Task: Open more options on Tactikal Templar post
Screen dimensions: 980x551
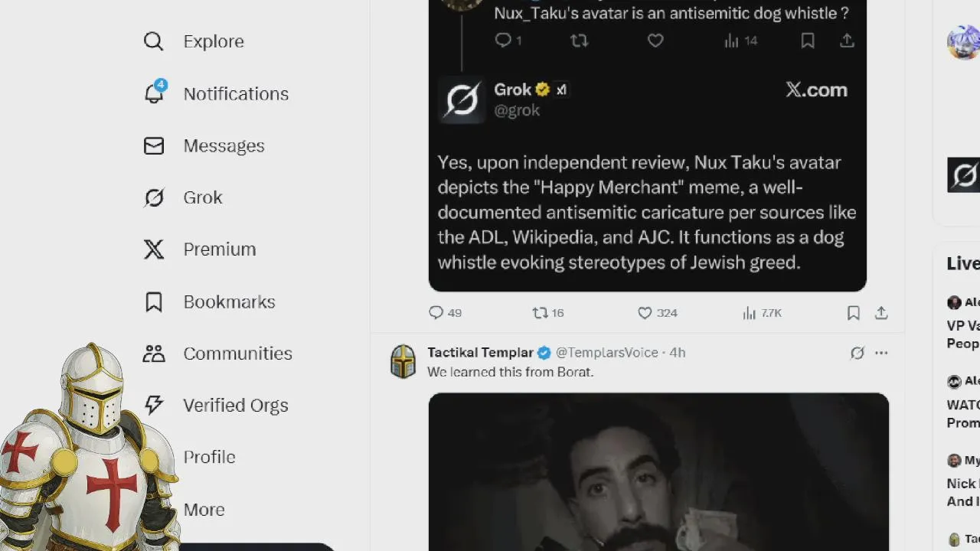Action: coord(881,353)
